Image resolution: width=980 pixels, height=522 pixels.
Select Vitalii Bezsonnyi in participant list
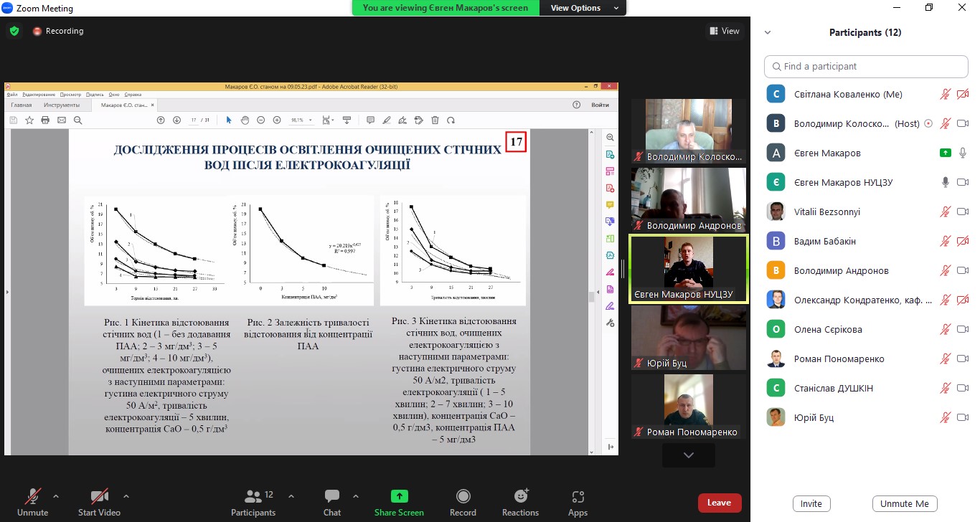pos(826,212)
